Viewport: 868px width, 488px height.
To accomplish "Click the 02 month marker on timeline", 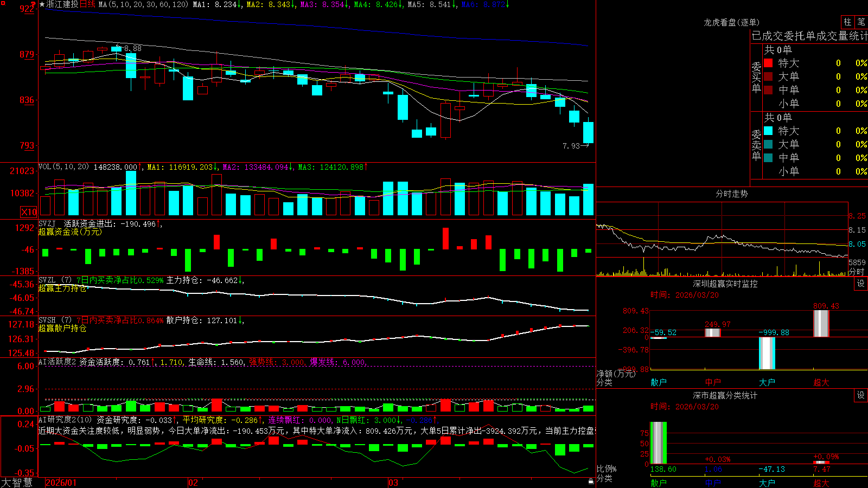I will point(193,483).
